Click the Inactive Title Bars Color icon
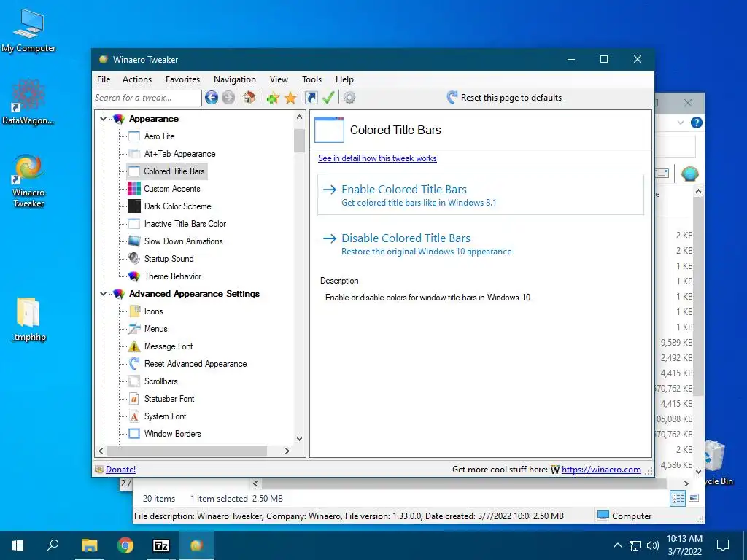 point(134,224)
